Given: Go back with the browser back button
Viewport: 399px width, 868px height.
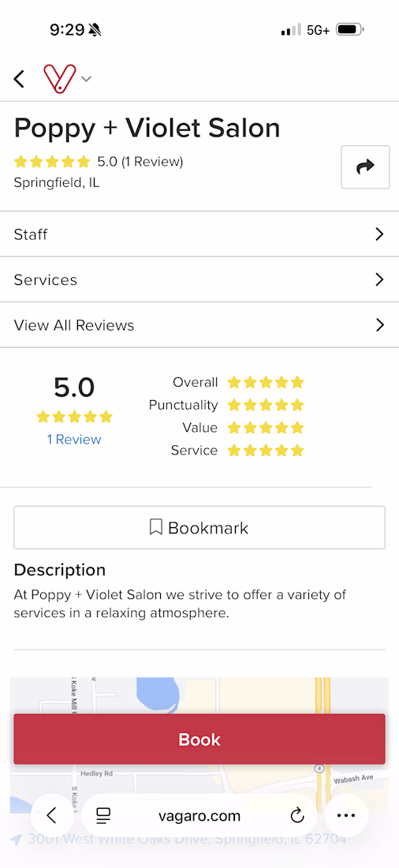Looking at the screenshot, I should coord(53,815).
